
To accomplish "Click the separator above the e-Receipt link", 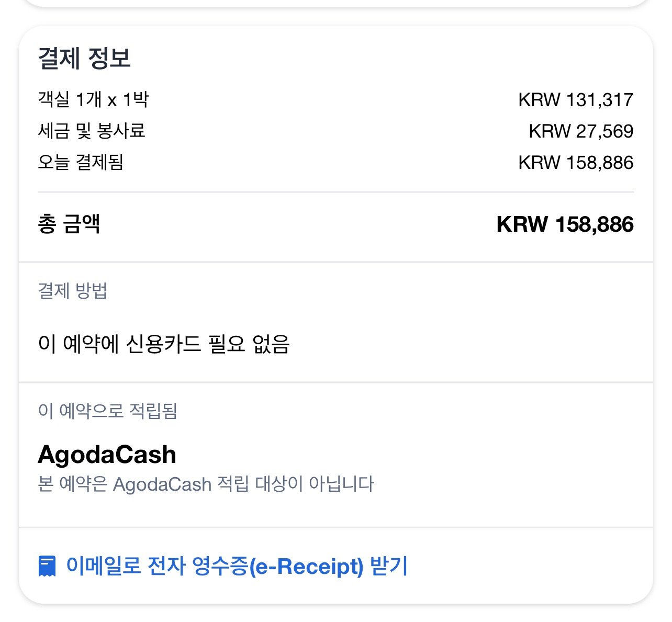I will 336,527.
